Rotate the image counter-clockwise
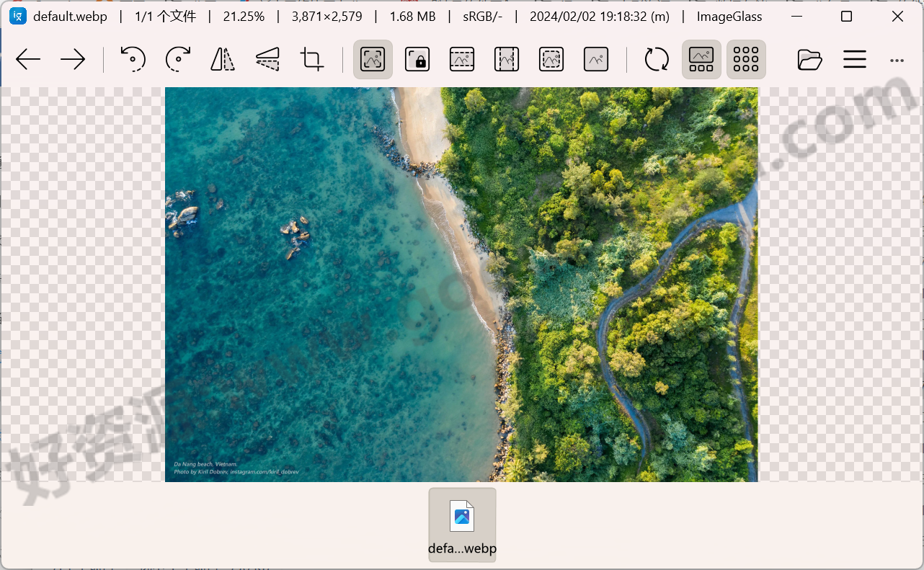Screen dimensions: 924x570 [x=133, y=59]
